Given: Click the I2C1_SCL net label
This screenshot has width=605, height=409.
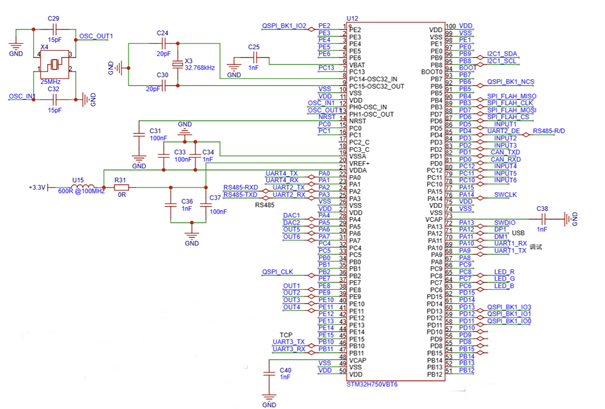Looking at the screenshot, I should coord(502,61).
